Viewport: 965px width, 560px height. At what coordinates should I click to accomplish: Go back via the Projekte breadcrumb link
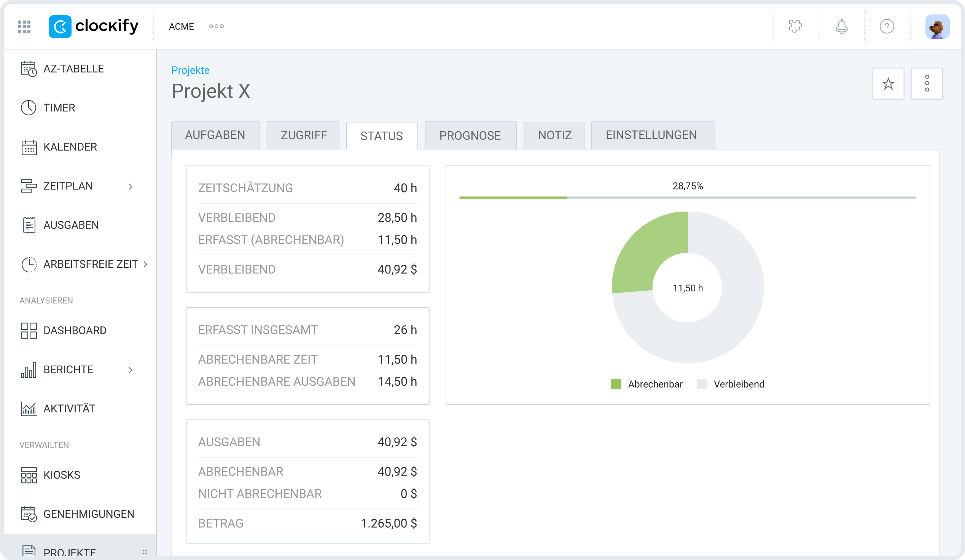[x=190, y=70]
